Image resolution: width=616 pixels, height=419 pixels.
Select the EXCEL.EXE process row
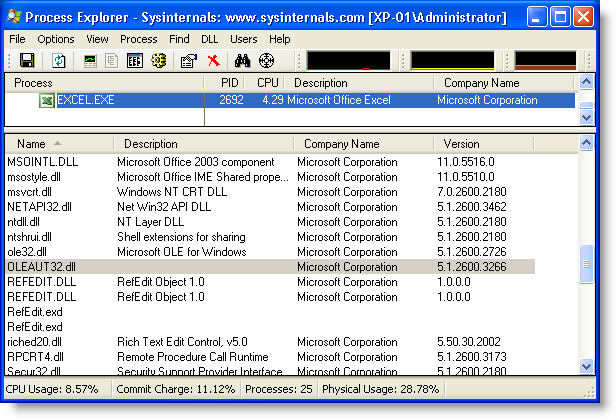tap(290, 101)
